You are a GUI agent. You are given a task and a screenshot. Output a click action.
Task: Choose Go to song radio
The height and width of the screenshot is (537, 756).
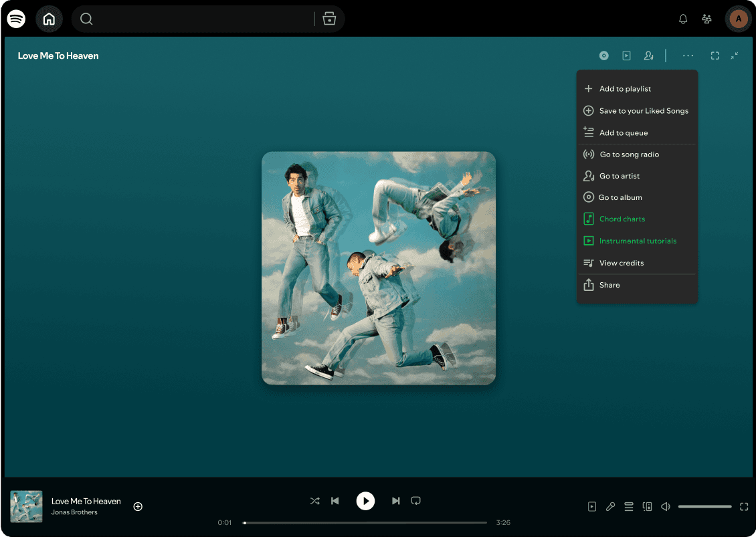[637, 154]
